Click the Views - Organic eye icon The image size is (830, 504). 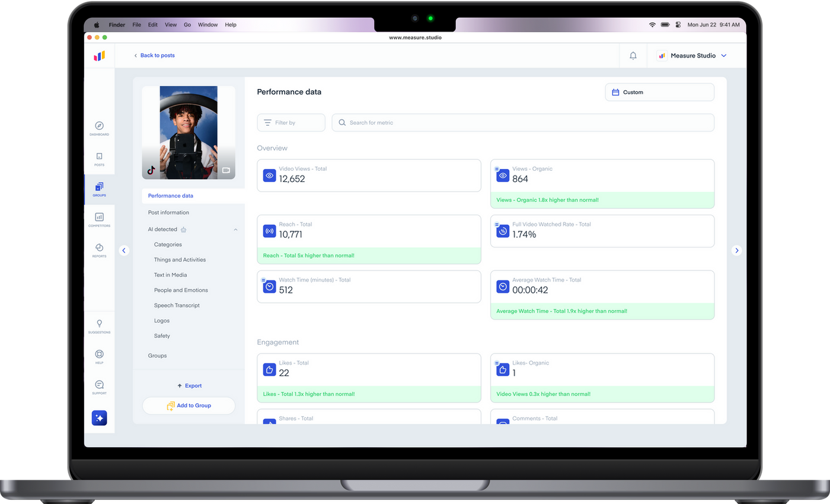(x=503, y=176)
